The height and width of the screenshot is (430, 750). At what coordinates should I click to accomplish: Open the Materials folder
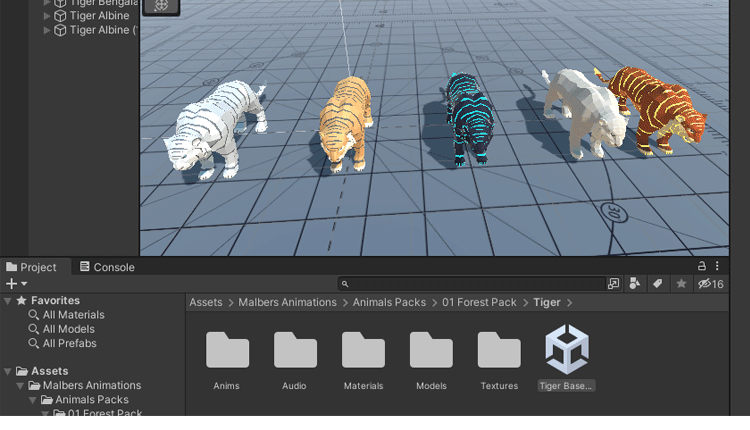click(363, 360)
